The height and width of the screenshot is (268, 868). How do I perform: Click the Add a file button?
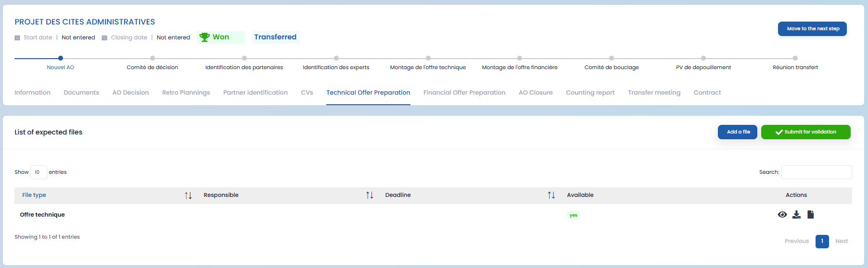[x=738, y=132]
